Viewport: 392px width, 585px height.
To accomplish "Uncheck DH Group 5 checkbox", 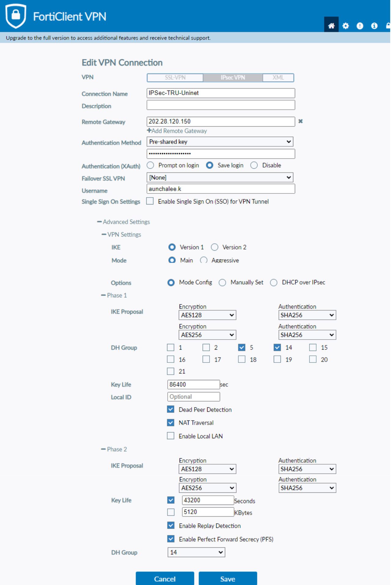I will 242,348.
